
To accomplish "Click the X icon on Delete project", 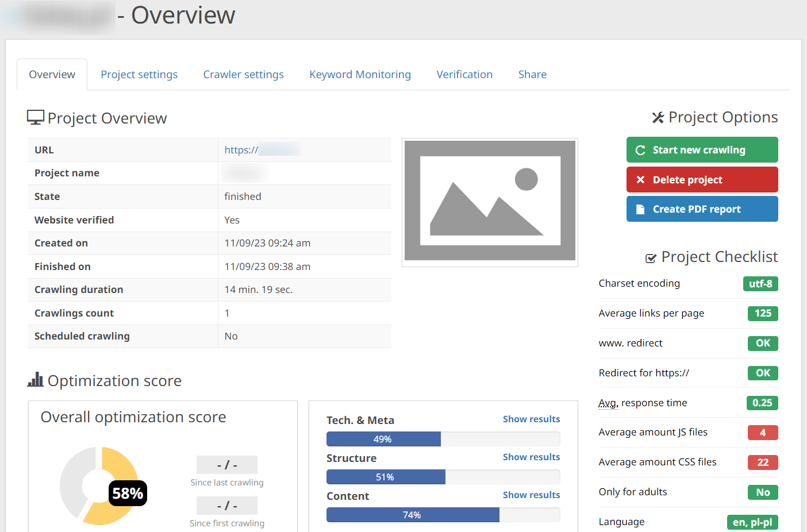I will 640,180.
